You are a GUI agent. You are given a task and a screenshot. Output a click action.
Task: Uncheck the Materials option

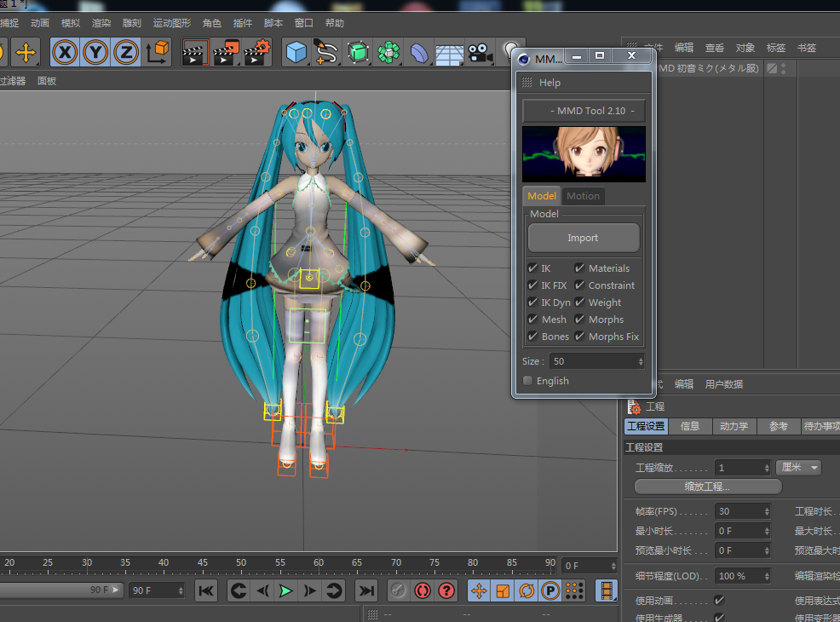point(579,268)
